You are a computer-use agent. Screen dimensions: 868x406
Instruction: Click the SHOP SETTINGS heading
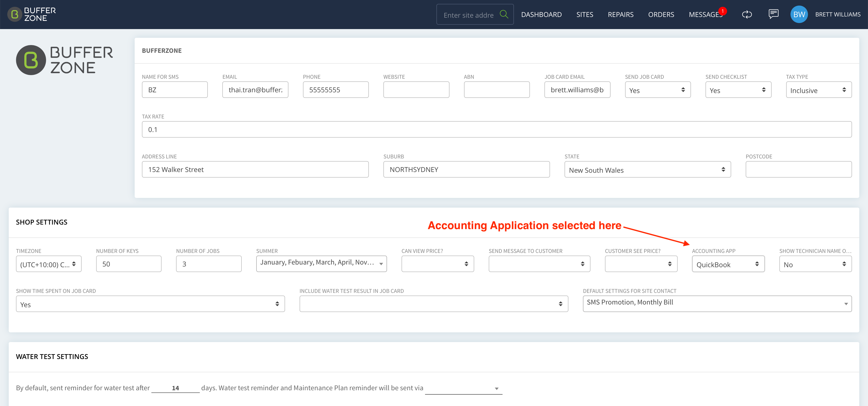click(41, 222)
